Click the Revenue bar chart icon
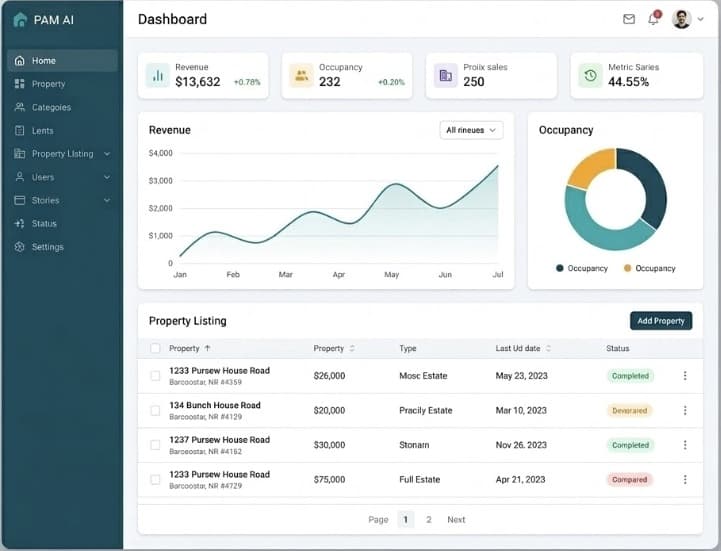This screenshot has height=551, width=721. point(157,75)
